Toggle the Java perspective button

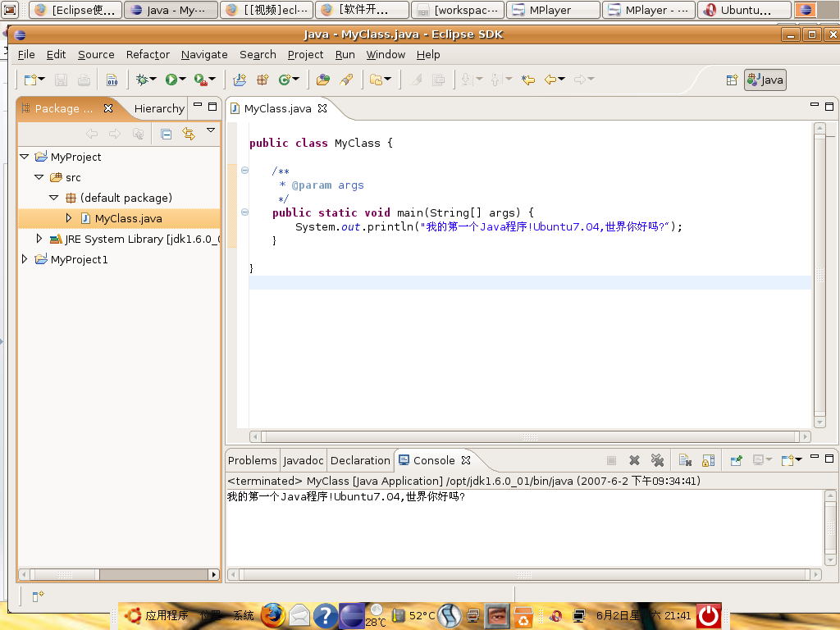(x=765, y=80)
